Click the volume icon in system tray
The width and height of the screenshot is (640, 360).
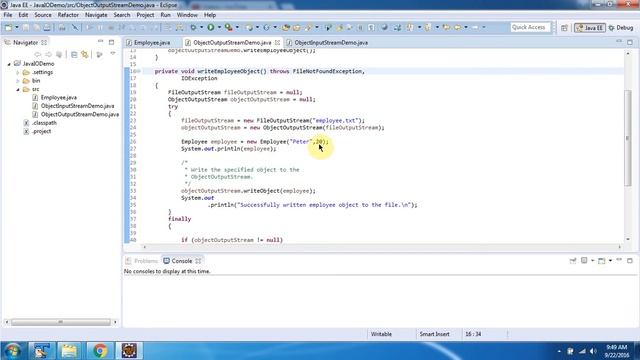(x=593, y=351)
